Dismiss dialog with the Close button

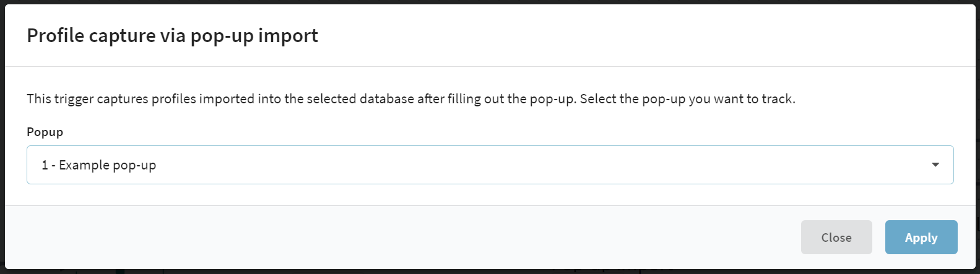coord(836,238)
